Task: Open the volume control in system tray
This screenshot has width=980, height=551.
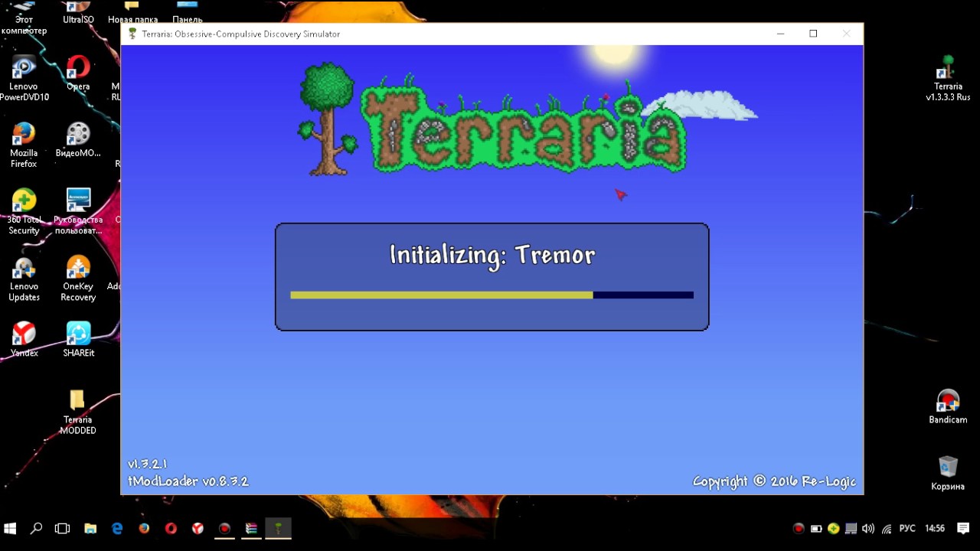Action: point(867,528)
